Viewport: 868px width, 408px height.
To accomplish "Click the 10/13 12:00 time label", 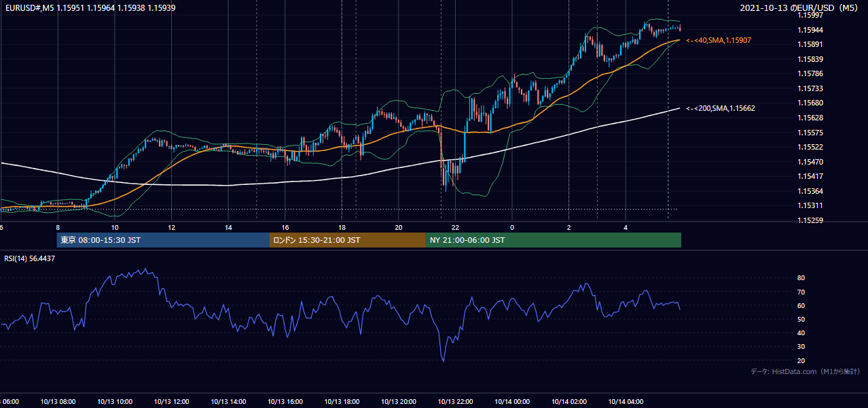I will [171, 401].
